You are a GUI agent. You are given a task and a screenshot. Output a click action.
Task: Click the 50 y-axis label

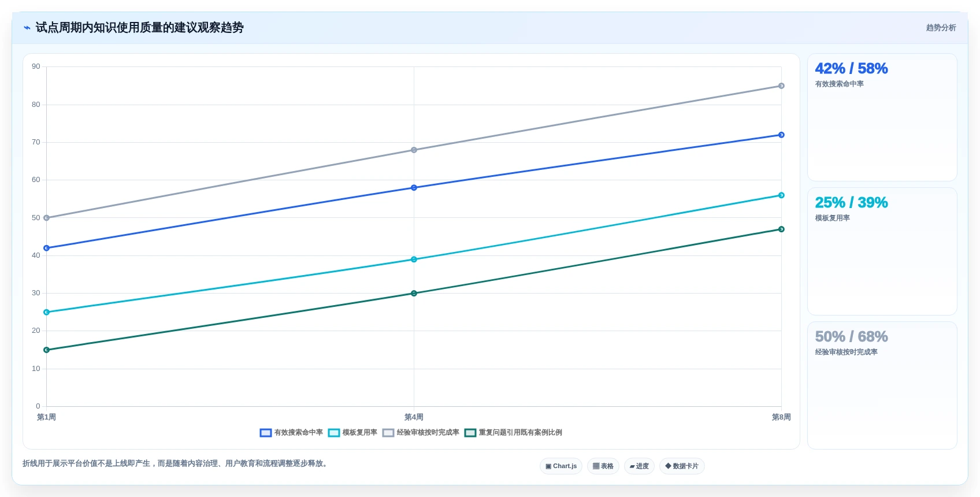click(x=36, y=218)
